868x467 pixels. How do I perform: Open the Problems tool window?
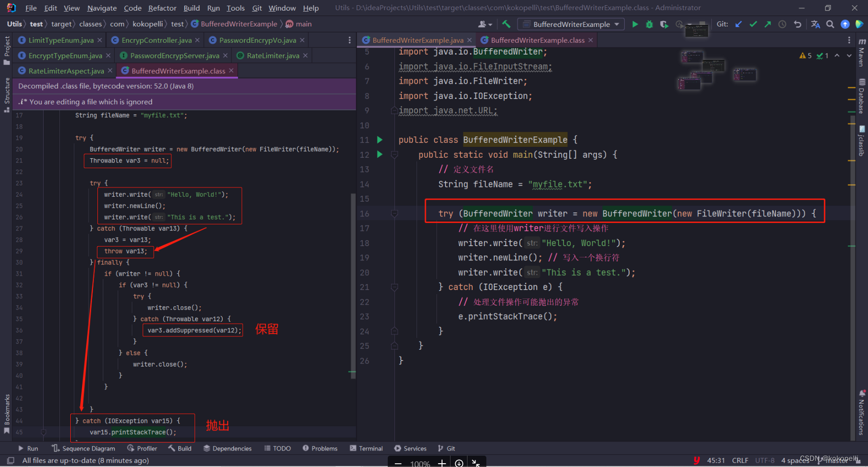click(320, 448)
